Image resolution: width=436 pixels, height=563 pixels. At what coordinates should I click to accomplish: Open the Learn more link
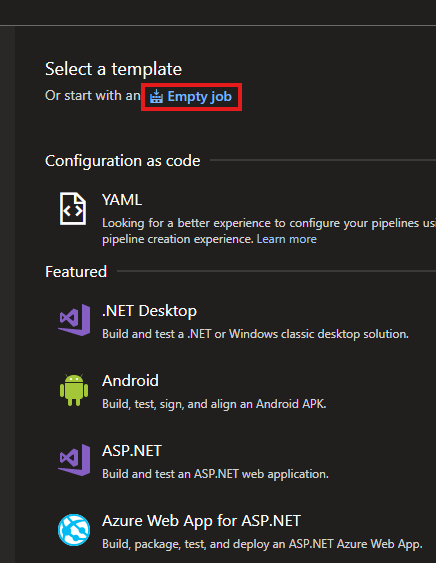click(286, 239)
